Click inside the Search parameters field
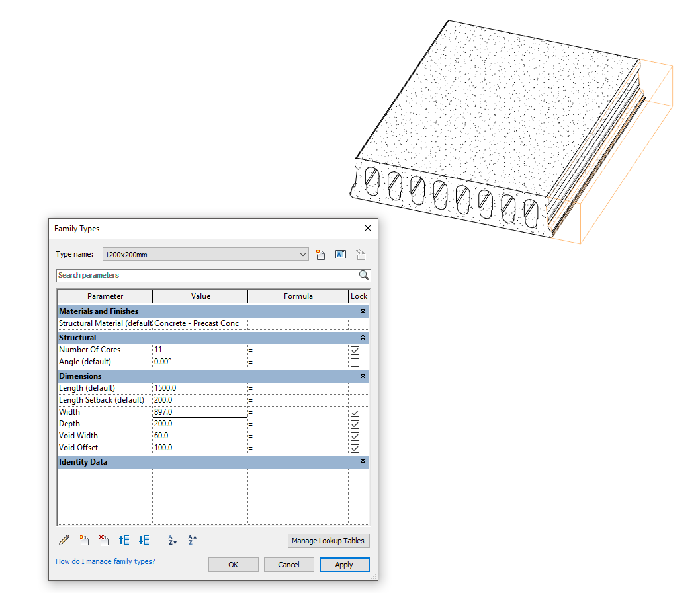 198,275
